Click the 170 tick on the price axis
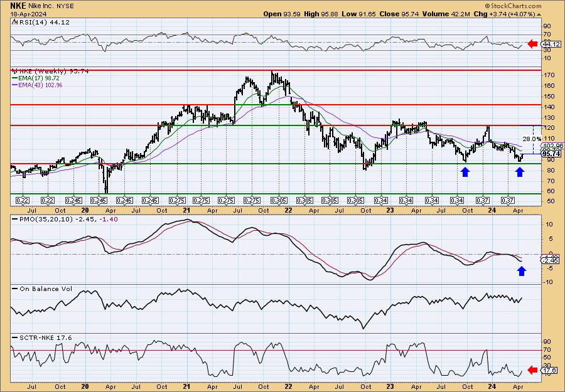 549,75
